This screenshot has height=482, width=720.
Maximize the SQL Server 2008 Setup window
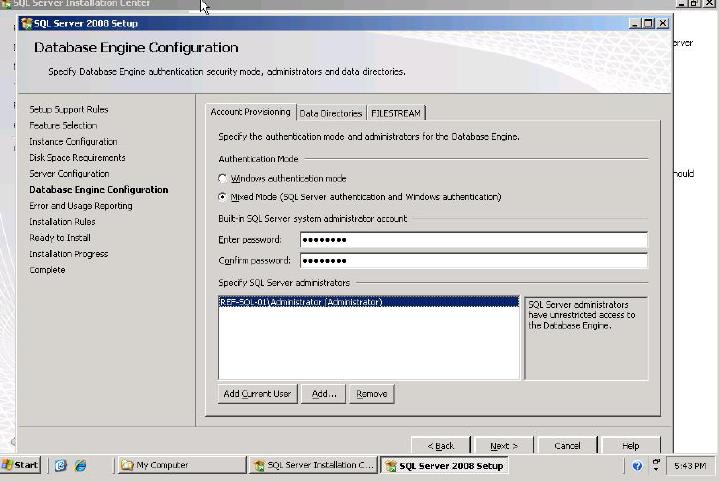[x=648, y=23]
